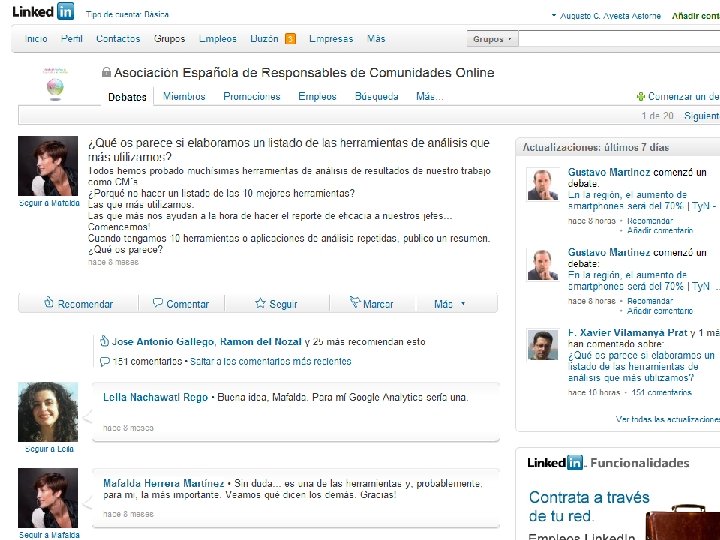
Task: Switch to the Miembros tab
Action: 184,96
